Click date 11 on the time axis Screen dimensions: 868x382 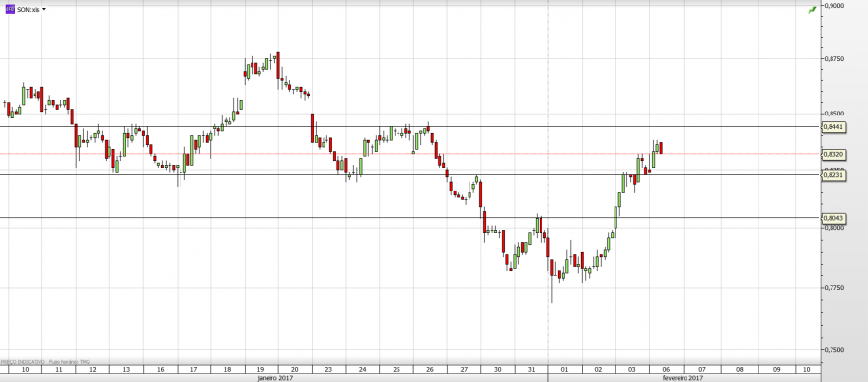(x=59, y=369)
